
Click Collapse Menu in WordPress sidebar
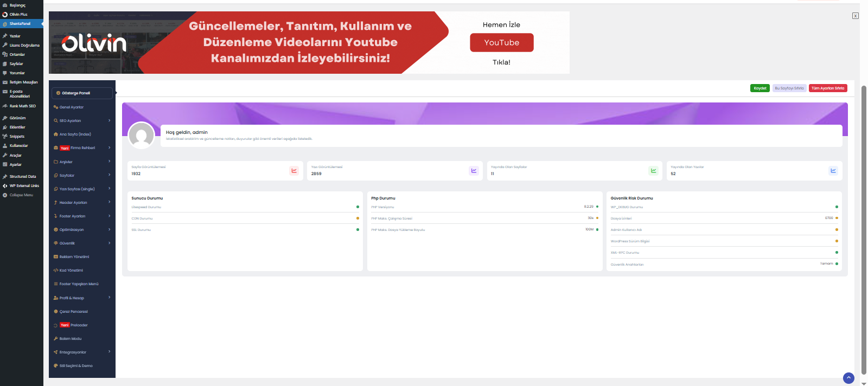pos(22,195)
